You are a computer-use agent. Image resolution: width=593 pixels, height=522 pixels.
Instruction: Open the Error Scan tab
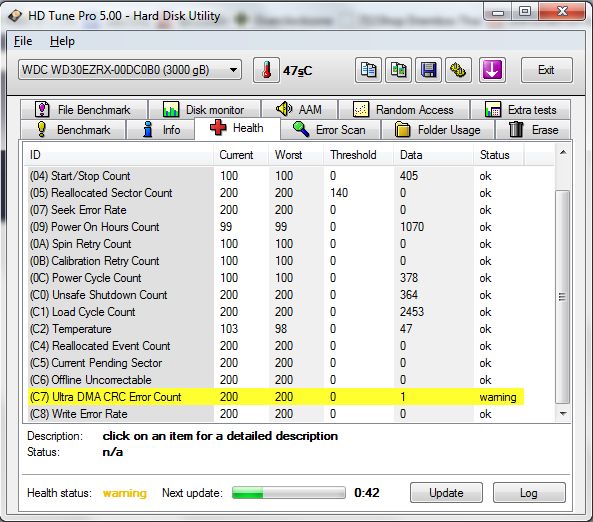pos(330,130)
